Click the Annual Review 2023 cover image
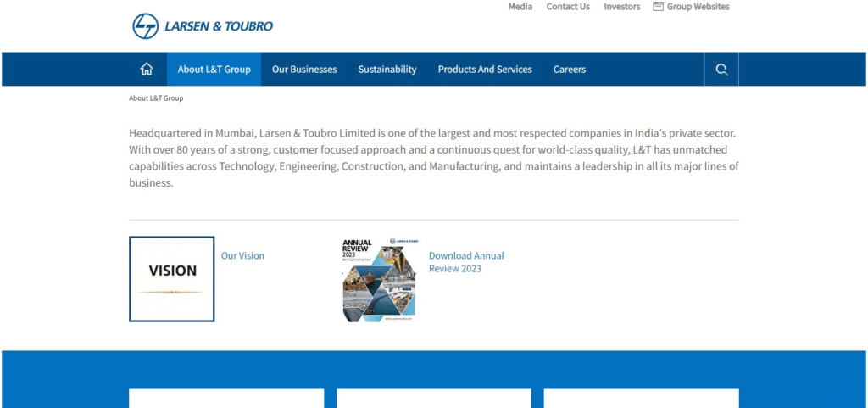Screen dimensions: 868x408 380,279
